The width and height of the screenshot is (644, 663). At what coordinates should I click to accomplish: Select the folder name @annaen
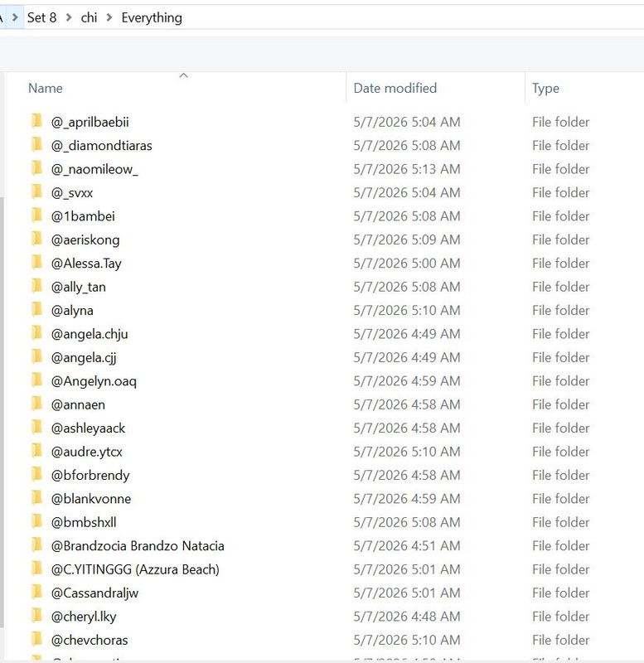click(x=78, y=404)
